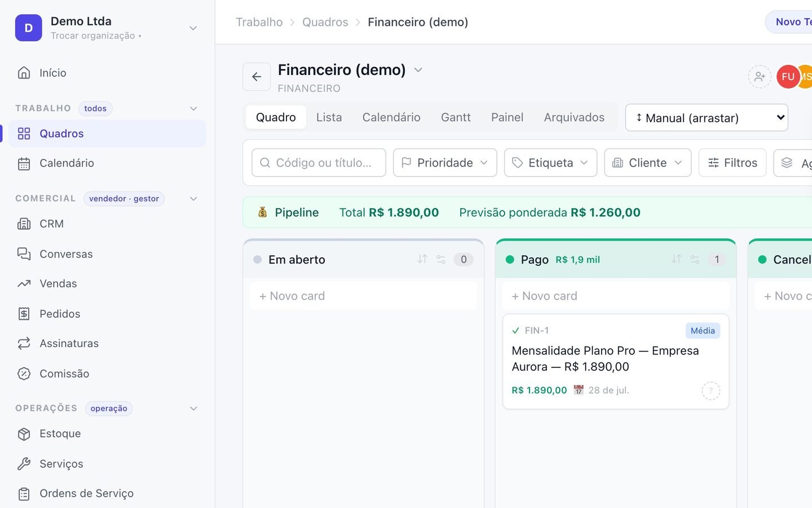
Task: Open Assinaturas in the sidebar
Action: coord(107,343)
